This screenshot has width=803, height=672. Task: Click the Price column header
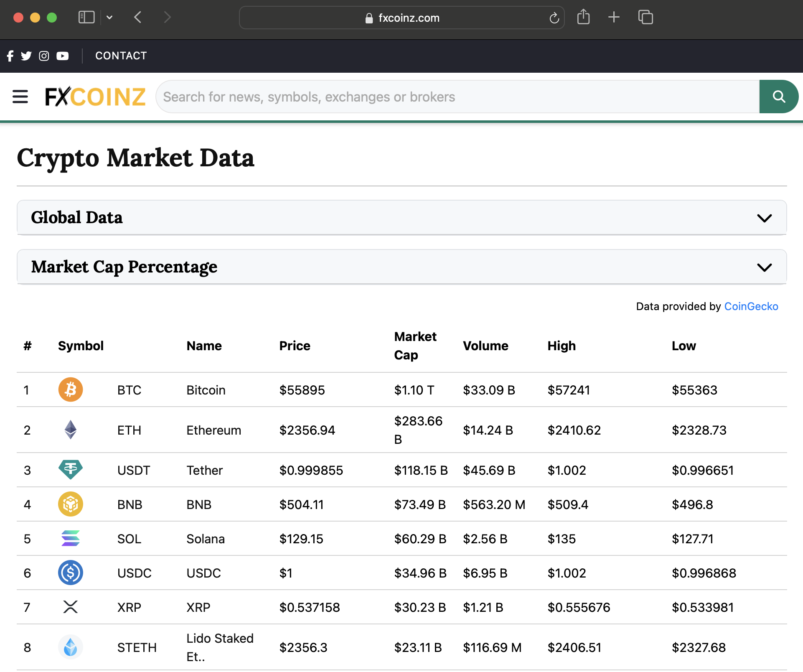[x=295, y=346]
